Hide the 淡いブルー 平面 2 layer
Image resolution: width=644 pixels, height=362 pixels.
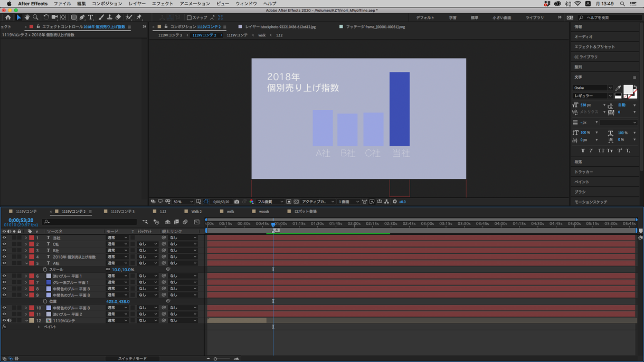(4, 314)
